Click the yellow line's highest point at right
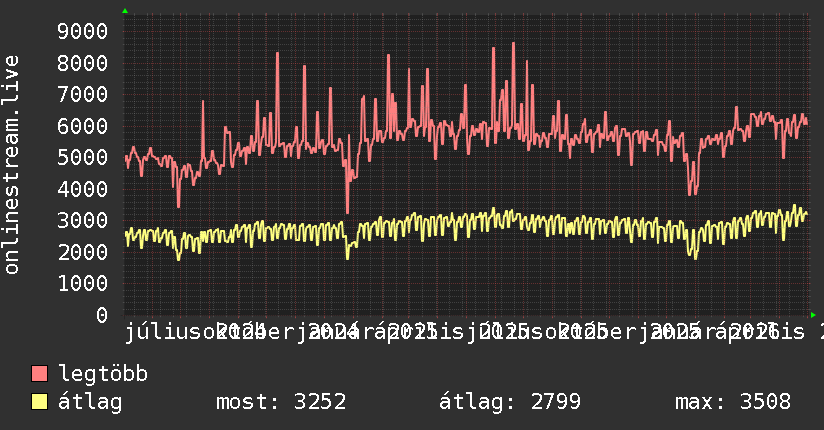 [x=794, y=206]
